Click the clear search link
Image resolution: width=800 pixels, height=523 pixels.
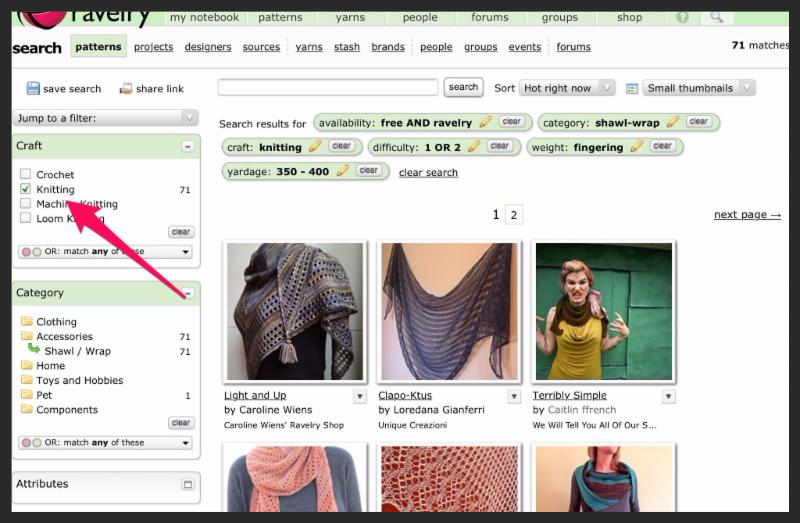[x=428, y=172]
